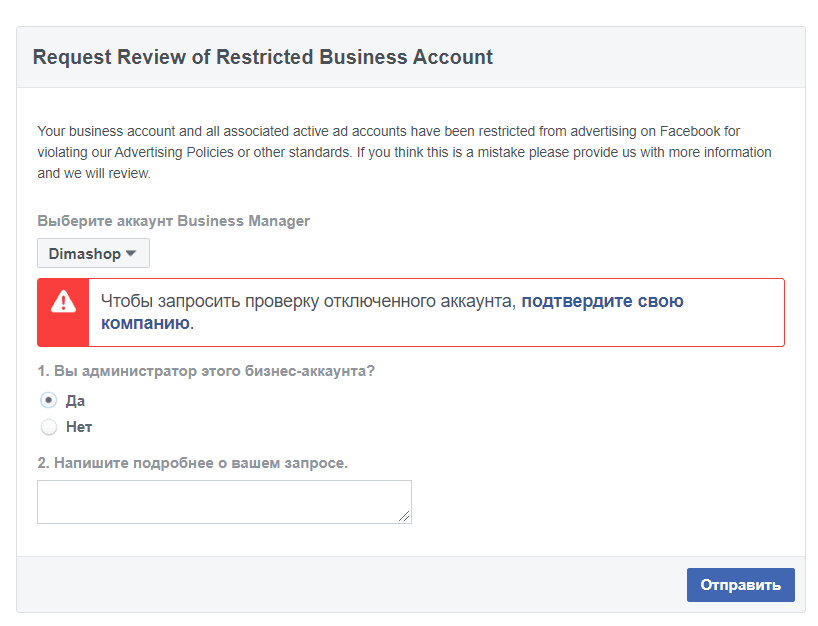Select the "Нет" radio button
Viewport: 818px width, 626px height.
[x=49, y=427]
